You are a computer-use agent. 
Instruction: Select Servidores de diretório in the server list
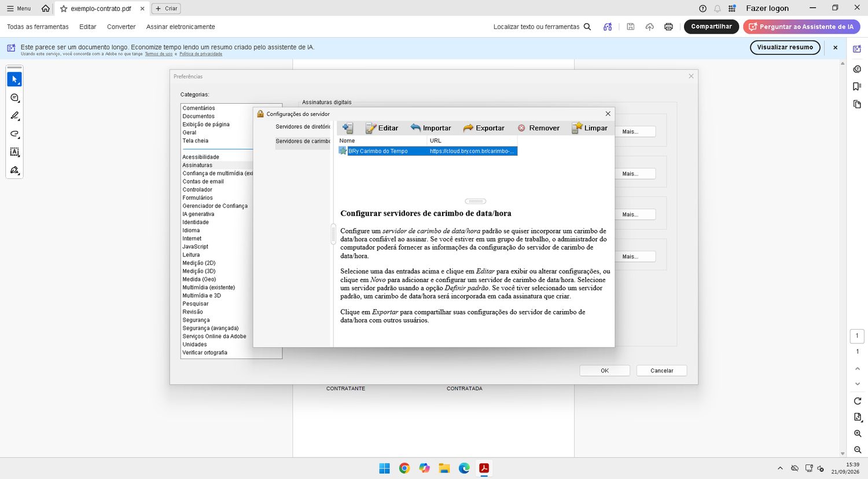point(303,127)
